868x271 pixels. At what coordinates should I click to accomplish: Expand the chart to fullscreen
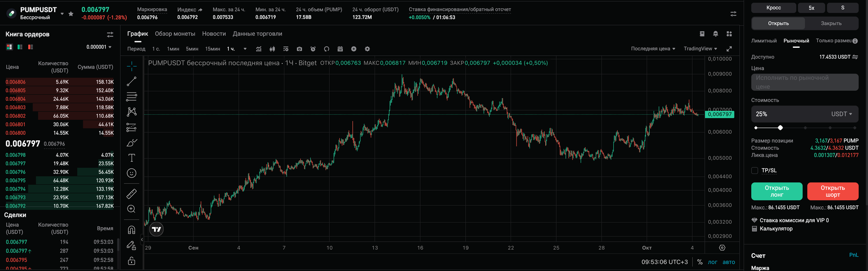[729, 49]
